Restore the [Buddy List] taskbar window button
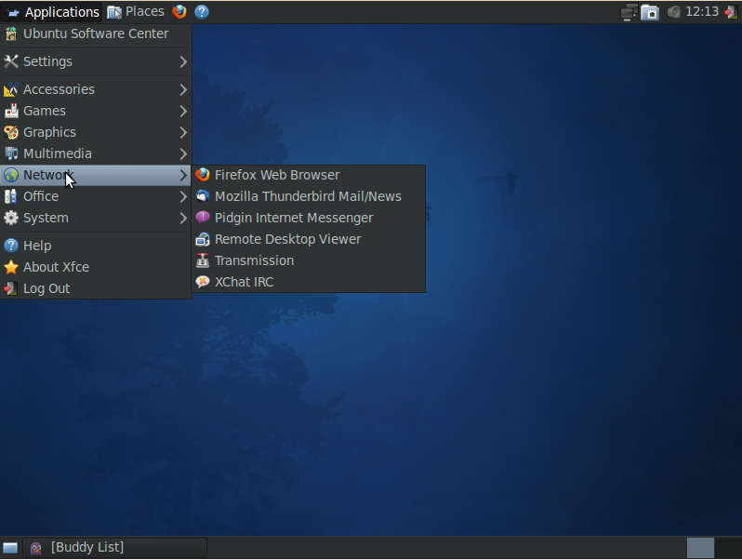The width and height of the screenshot is (742, 560). click(x=115, y=548)
